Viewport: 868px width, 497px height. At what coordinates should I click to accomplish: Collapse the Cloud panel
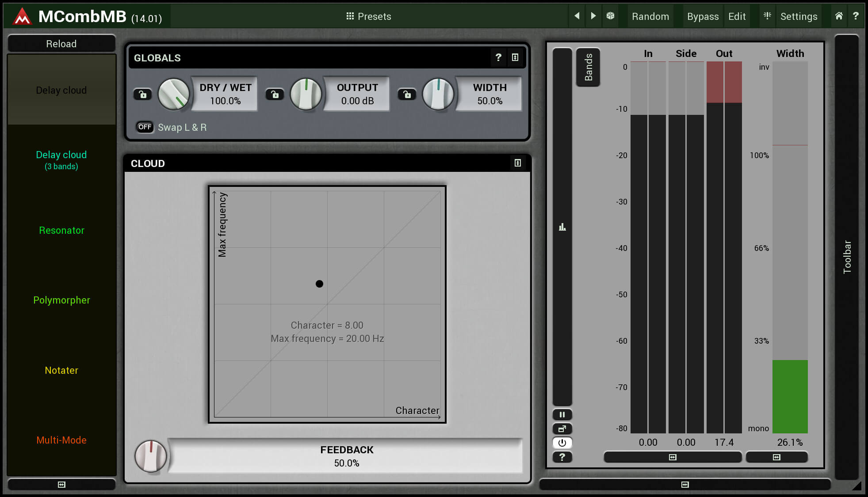518,163
